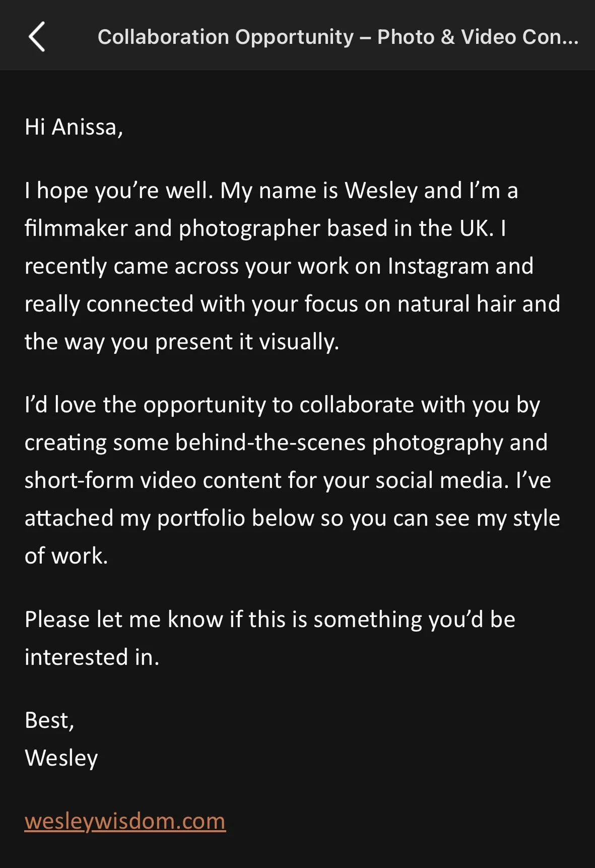The height and width of the screenshot is (868, 595).
Task: Click the 'of work.' line ending second paragraph
Action: (67, 555)
